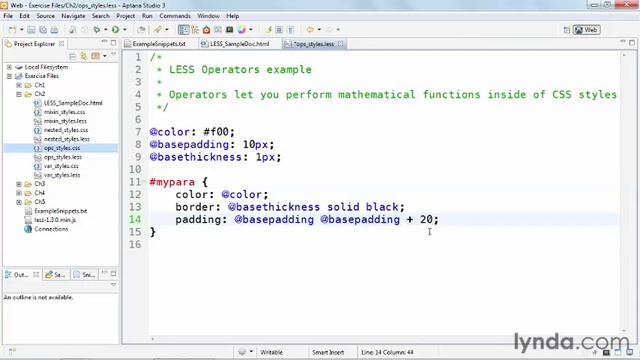Select var_styles.less in Project Explorer
The image size is (640, 360).
pos(62,175)
